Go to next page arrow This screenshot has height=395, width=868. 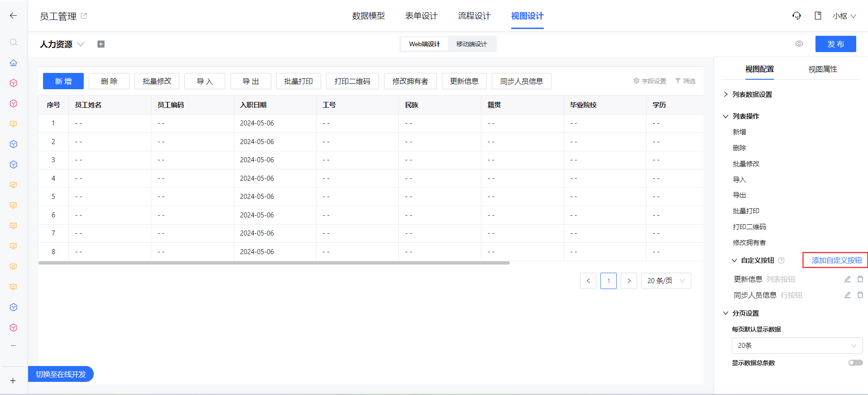tap(629, 281)
